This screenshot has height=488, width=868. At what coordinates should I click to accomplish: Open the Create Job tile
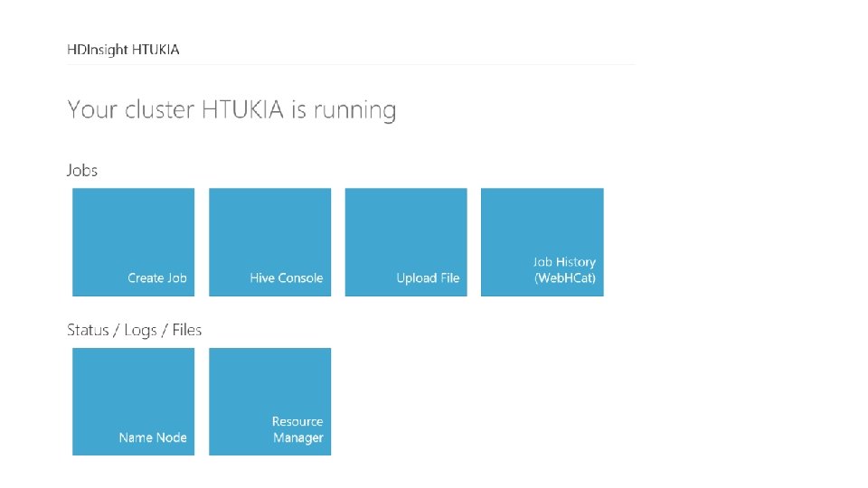[x=134, y=242]
